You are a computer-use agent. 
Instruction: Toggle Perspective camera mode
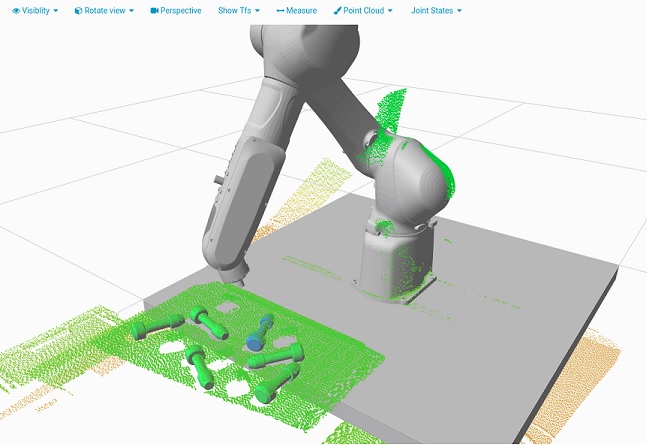176,11
